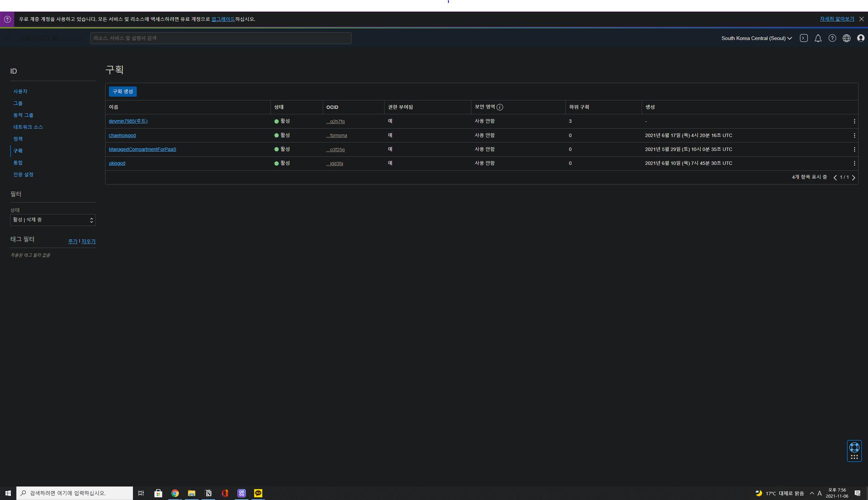
Task: Click the info icon beside 보안 영역
Action: pyautogui.click(x=500, y=108)
